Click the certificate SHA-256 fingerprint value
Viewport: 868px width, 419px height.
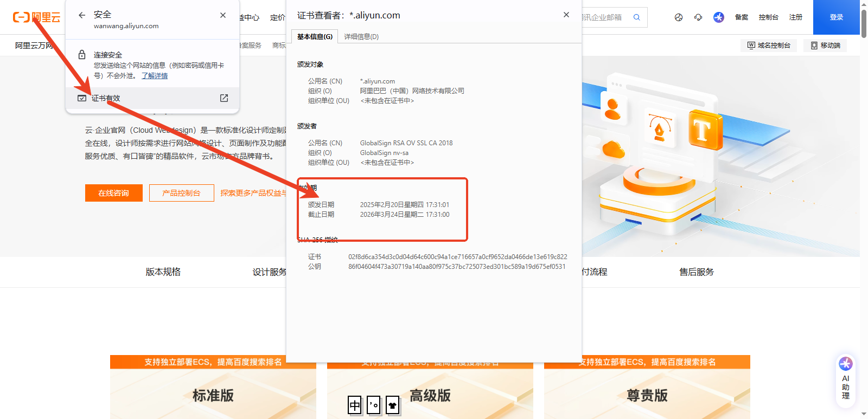click(x=458, y=257)
